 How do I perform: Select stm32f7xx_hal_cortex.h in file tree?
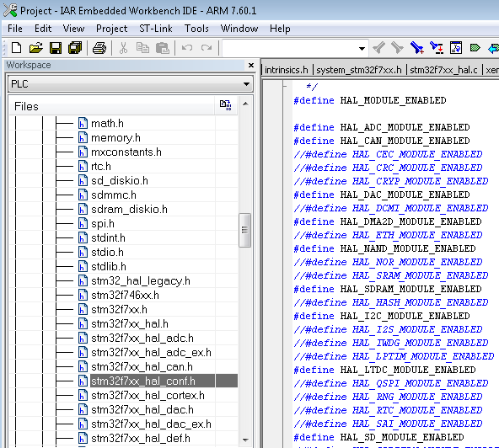pos(148,395)
